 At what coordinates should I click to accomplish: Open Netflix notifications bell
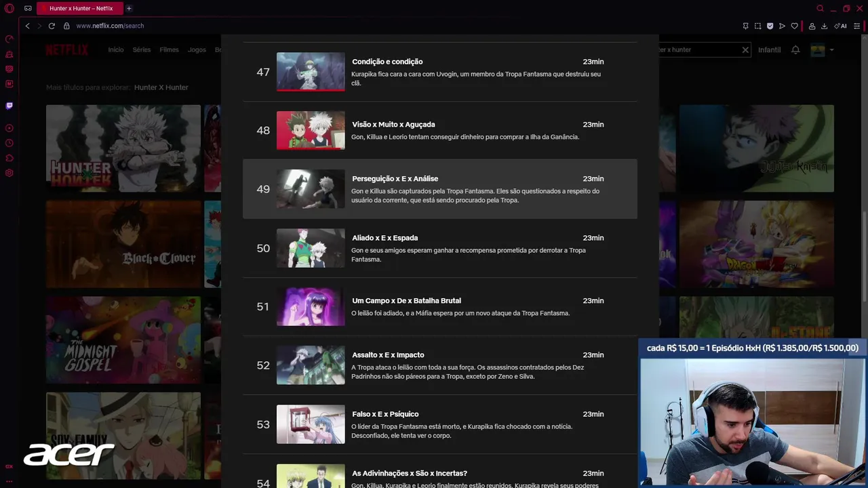pos(795,49)
